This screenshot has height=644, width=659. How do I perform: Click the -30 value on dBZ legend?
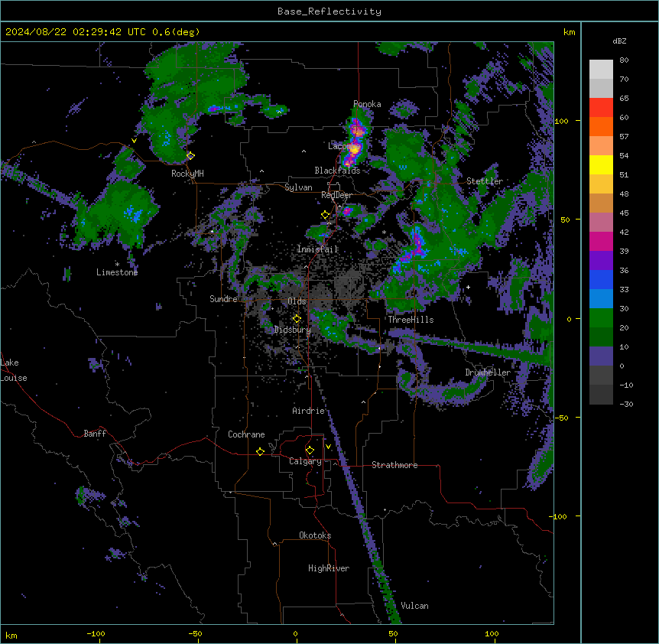[x=626, y=404]
